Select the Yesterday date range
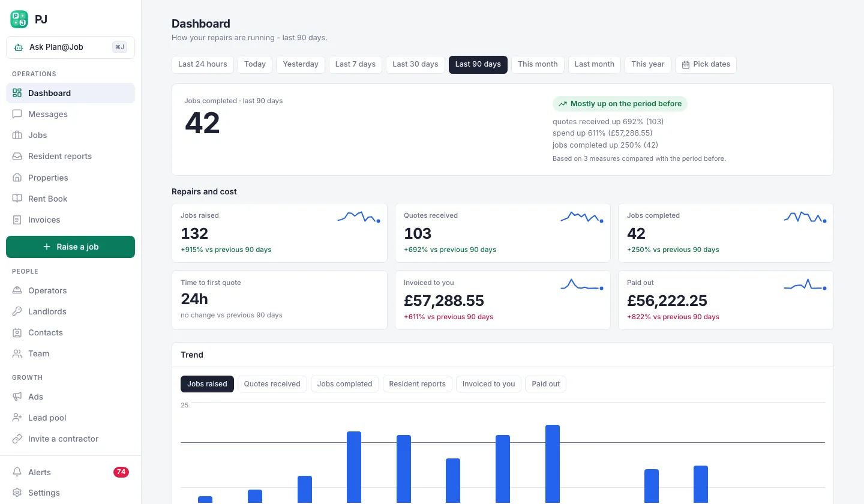 pyautogui.click(x=301, y=65)
